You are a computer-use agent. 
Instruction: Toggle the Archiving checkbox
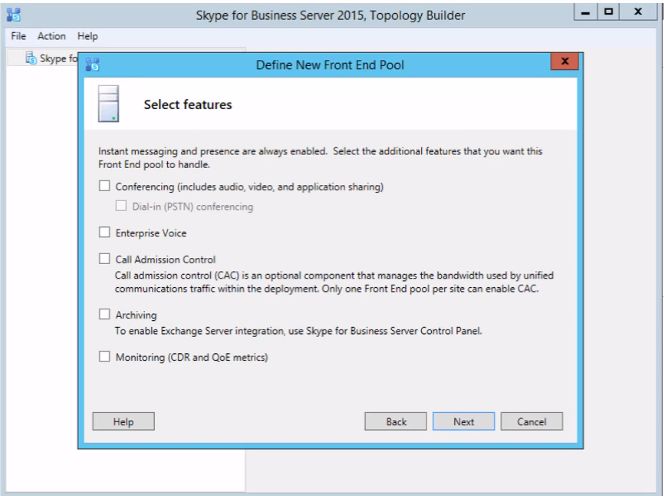[x=104, y=314]
